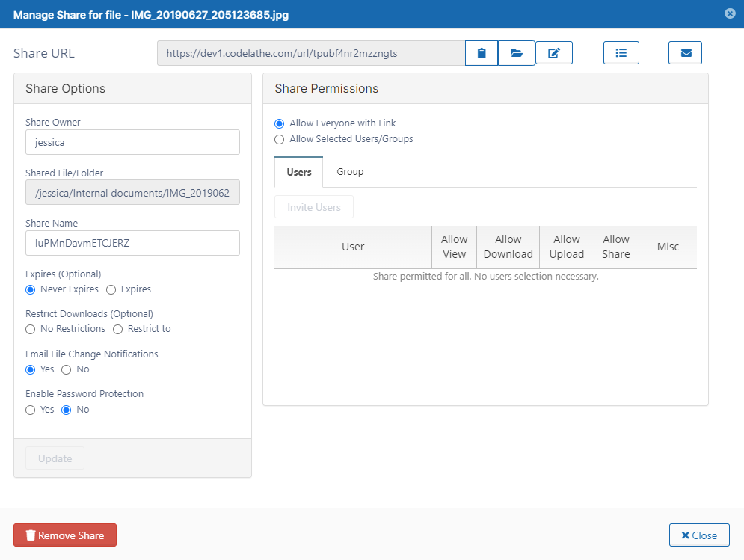Viewport: 744px width, 560px height.
Task: Open the Users tab
Action: [299, 173]
